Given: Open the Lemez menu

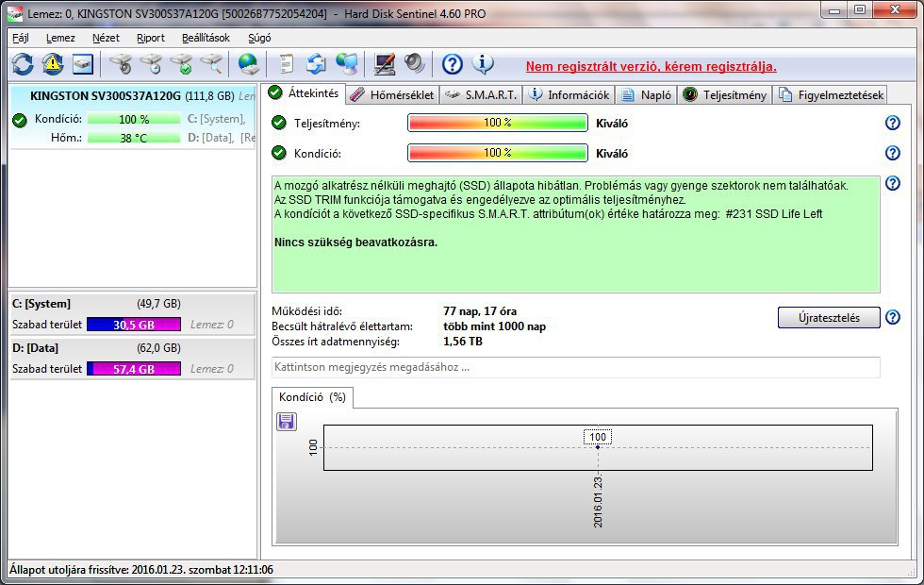Looking at the screenshot, I should 60,38.
